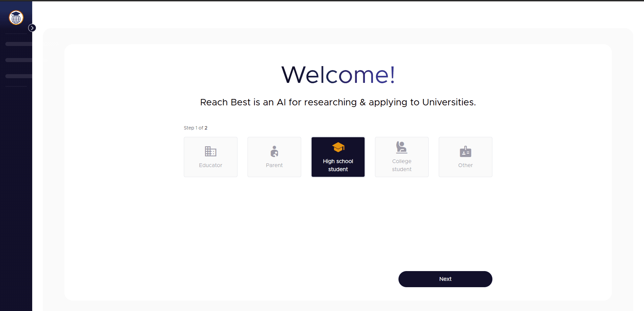Select the College student role card
644x311 pixels.
click(x=402, y=157)
